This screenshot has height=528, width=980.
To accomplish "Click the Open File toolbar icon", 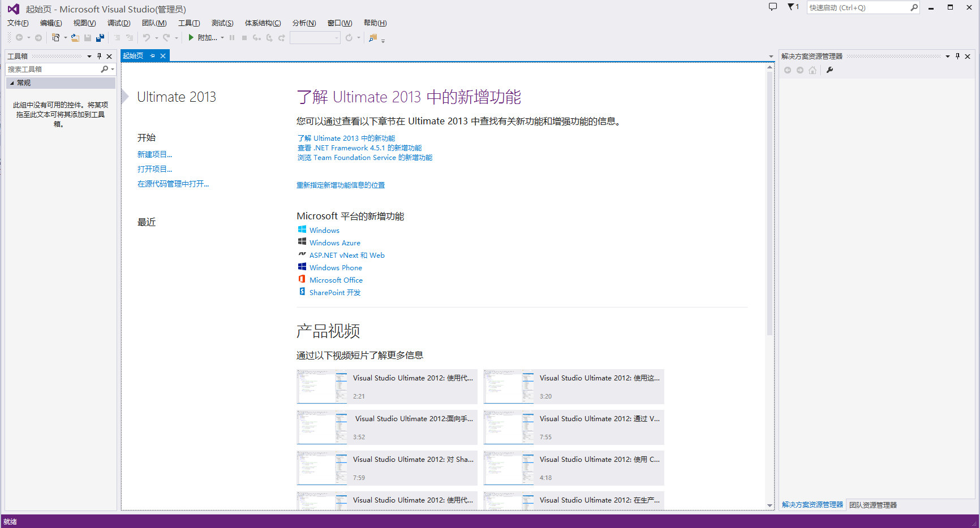I will [75, 38].
